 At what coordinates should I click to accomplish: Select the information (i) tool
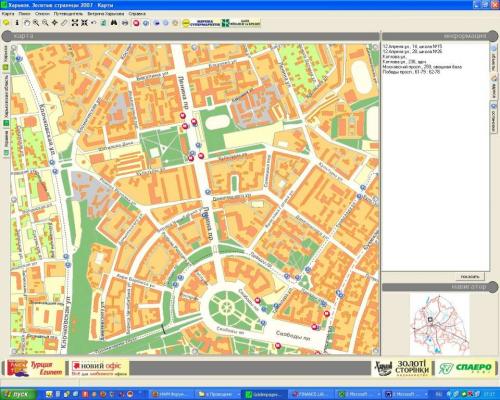(x=17, y=23)
